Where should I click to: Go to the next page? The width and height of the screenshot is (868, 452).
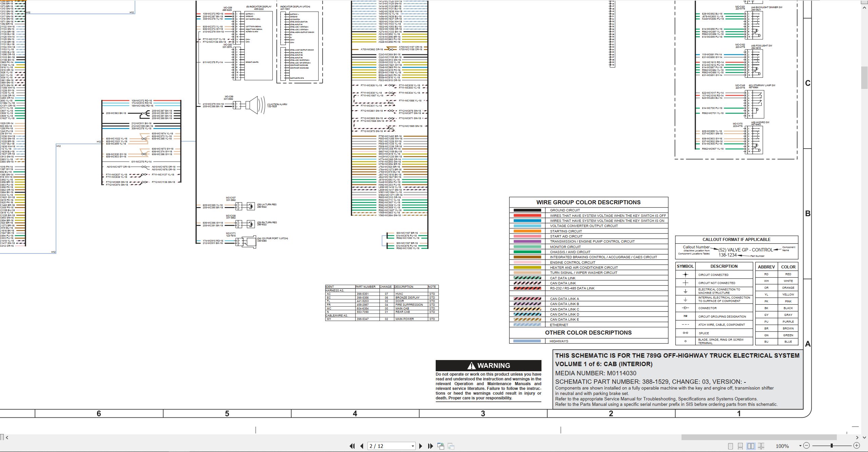click(x=421, y=446)
